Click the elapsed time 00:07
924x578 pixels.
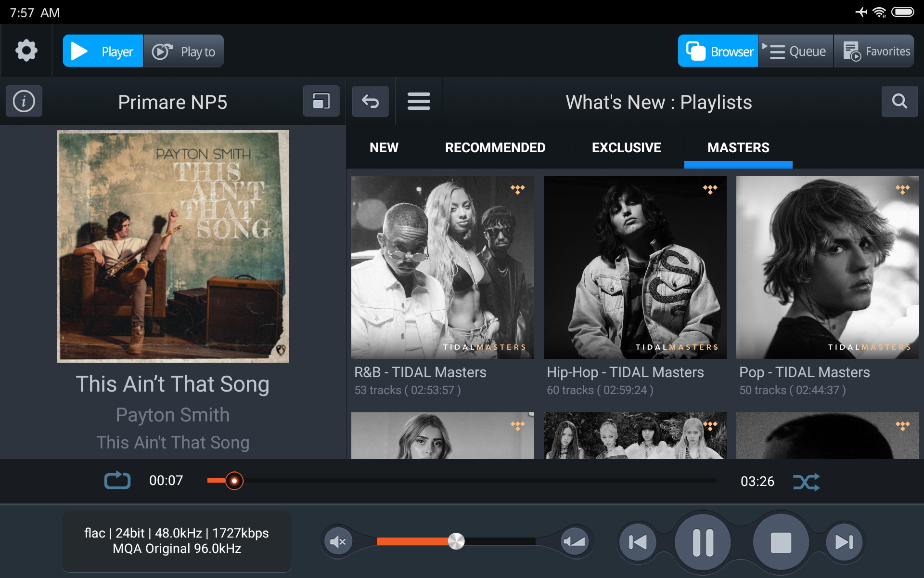pos(166,480)
